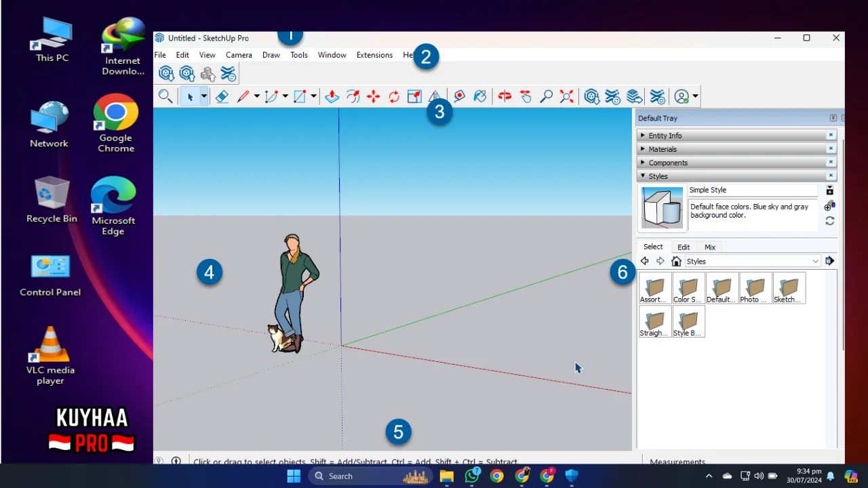This screenshot has height=488, width=868.
Task: Click the Zoom Extents tool
Action: pos(567,97)
